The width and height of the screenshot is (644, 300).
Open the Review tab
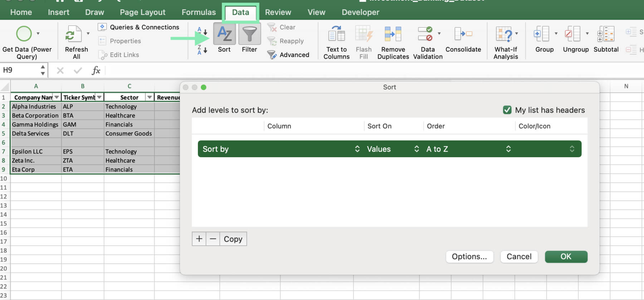tap(278, 12)
